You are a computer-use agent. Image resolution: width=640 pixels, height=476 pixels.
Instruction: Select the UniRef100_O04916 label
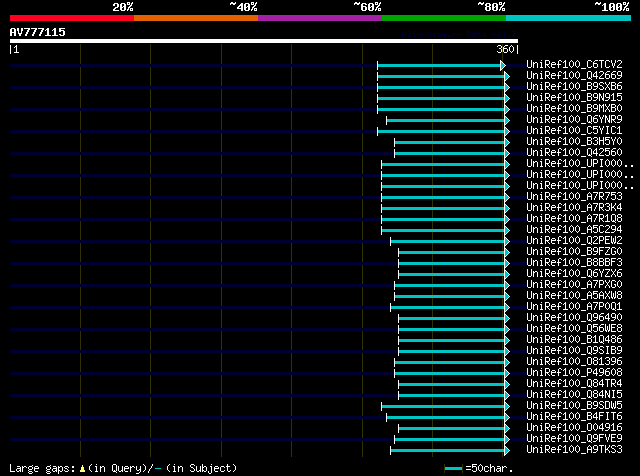coord(574,428)
